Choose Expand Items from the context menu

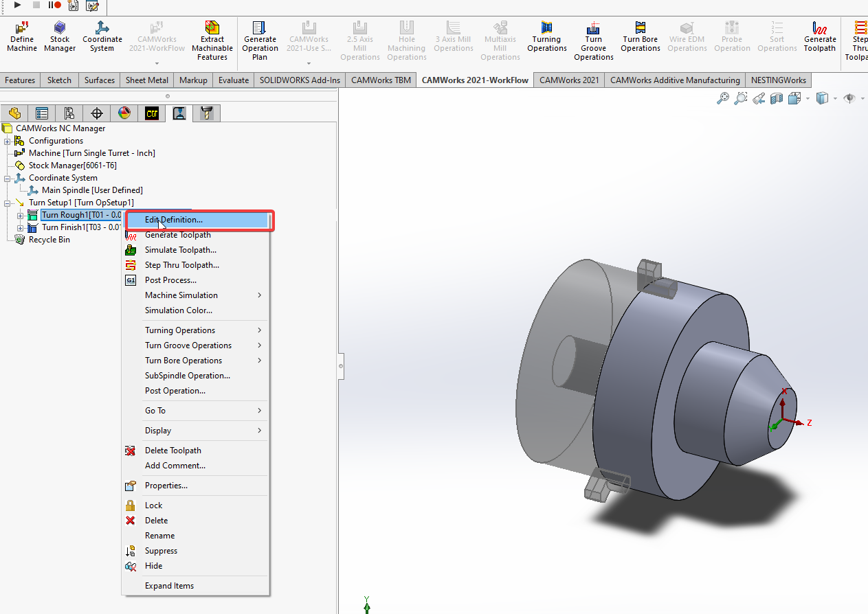tap(195, 586)
